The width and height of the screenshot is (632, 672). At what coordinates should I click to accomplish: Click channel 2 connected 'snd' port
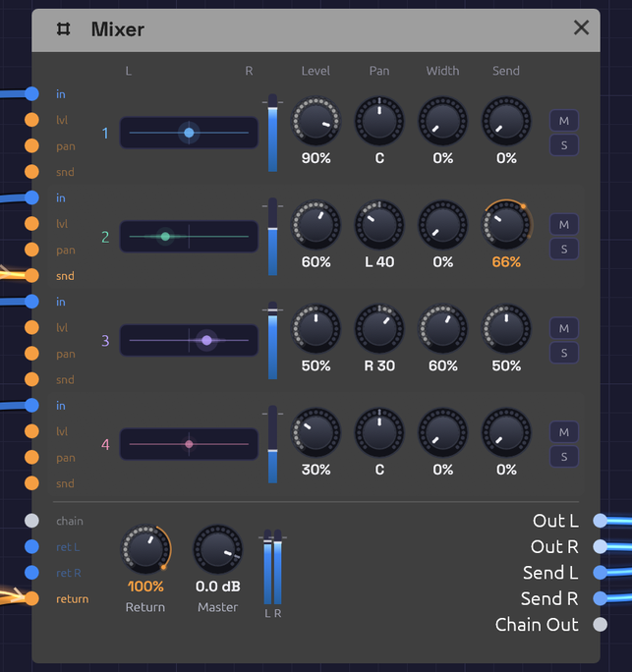pos(31,275)
